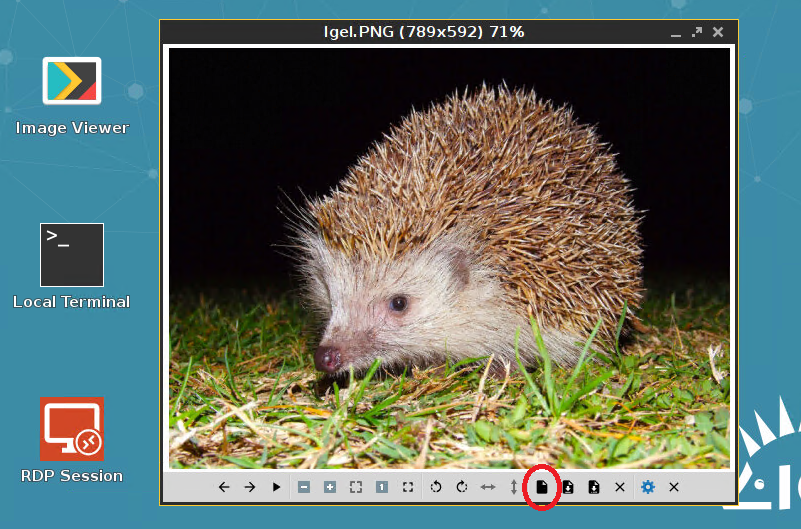Open the viewer settings gear
This screenshot has width=801, height=529.
tap(647, 487)
